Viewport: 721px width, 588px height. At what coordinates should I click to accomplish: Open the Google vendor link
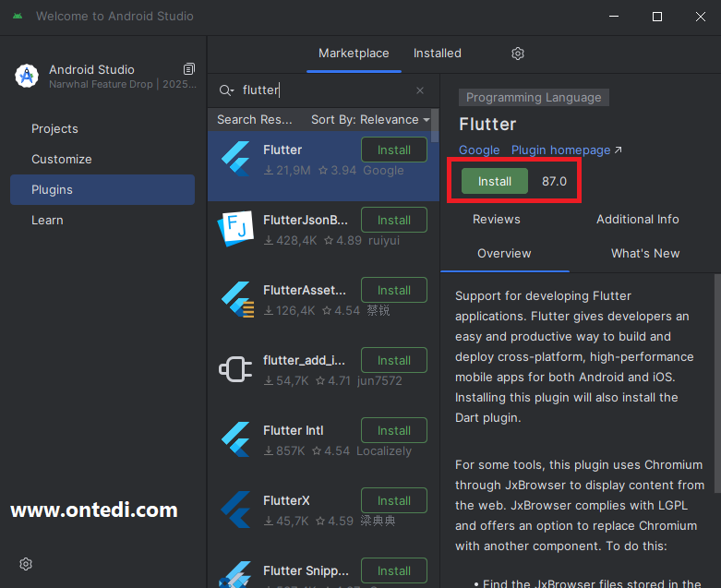[x=479, y=150]
